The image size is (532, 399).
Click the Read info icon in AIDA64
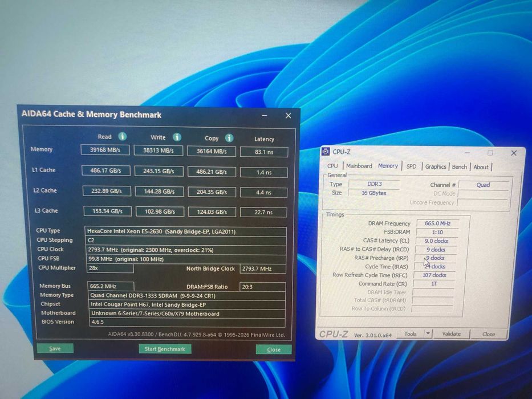click(122, 136)
